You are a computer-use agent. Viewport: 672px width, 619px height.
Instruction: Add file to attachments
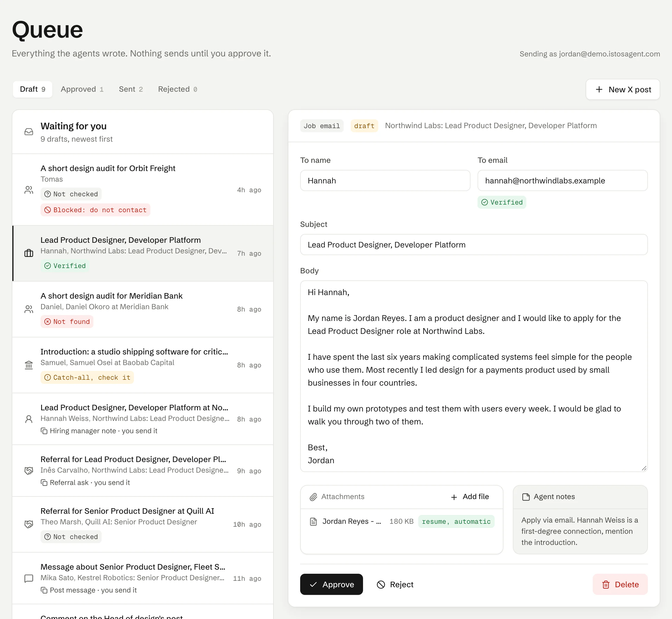(470, 497)
